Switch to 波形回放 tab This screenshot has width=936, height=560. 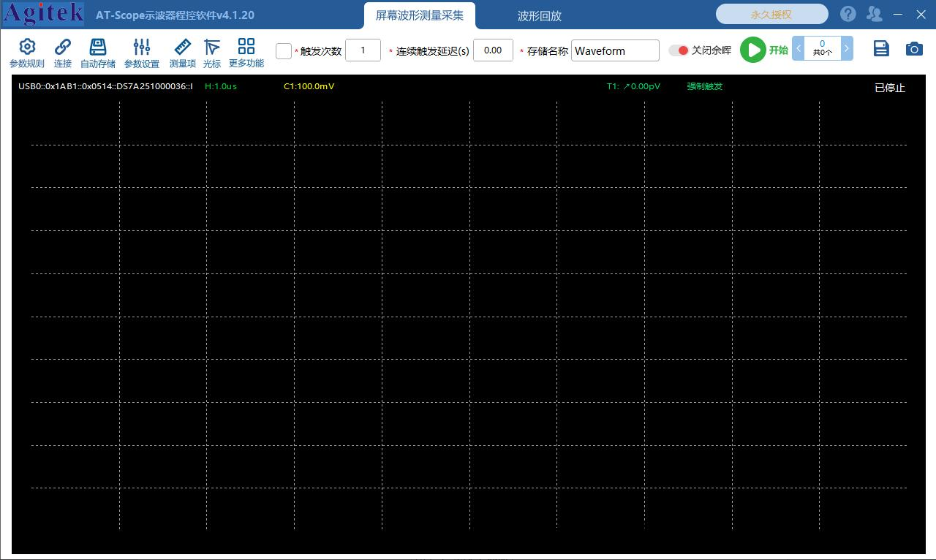540,15
